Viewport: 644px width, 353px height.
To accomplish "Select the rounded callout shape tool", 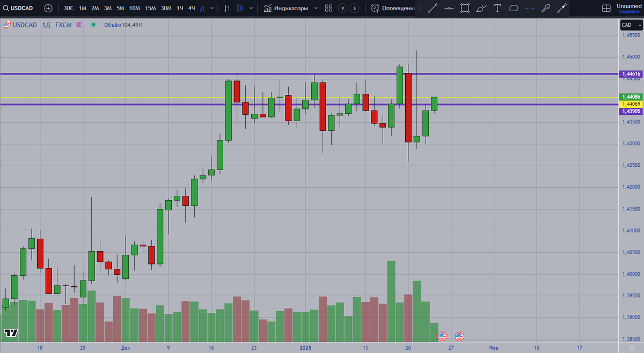I will [514, 8].
